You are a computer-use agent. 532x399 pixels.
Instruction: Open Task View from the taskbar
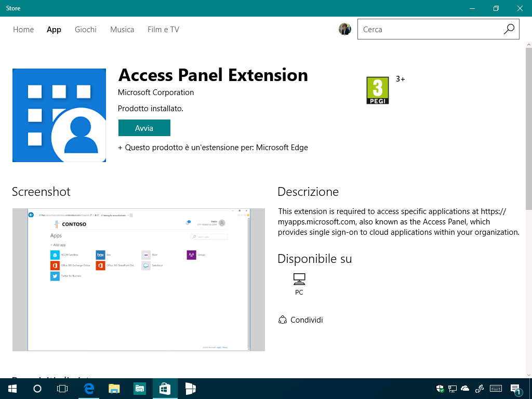coord(62,389)
